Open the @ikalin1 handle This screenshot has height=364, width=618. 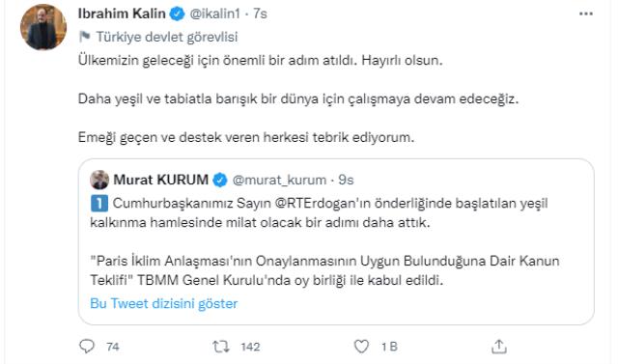[214, 14]
